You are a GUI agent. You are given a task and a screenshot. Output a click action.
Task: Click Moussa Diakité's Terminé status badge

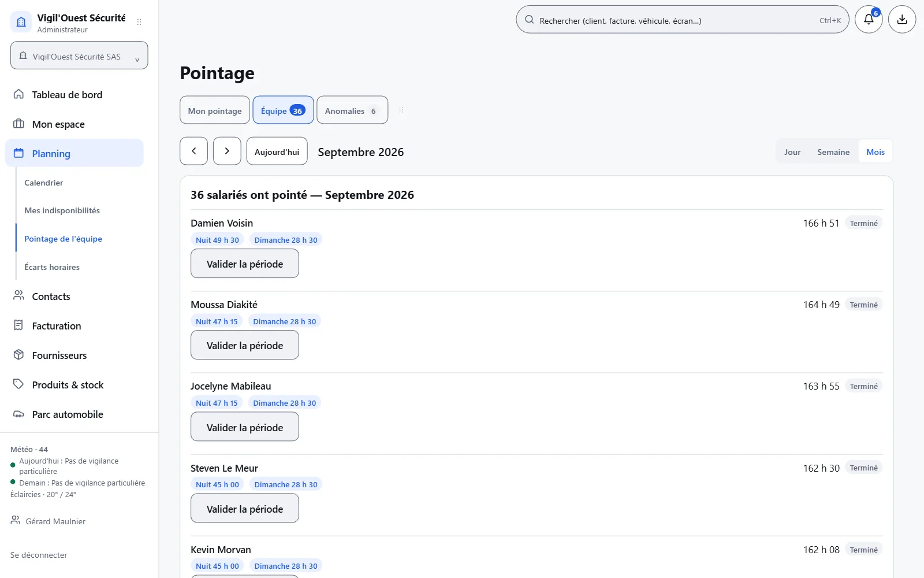point(863,305)
